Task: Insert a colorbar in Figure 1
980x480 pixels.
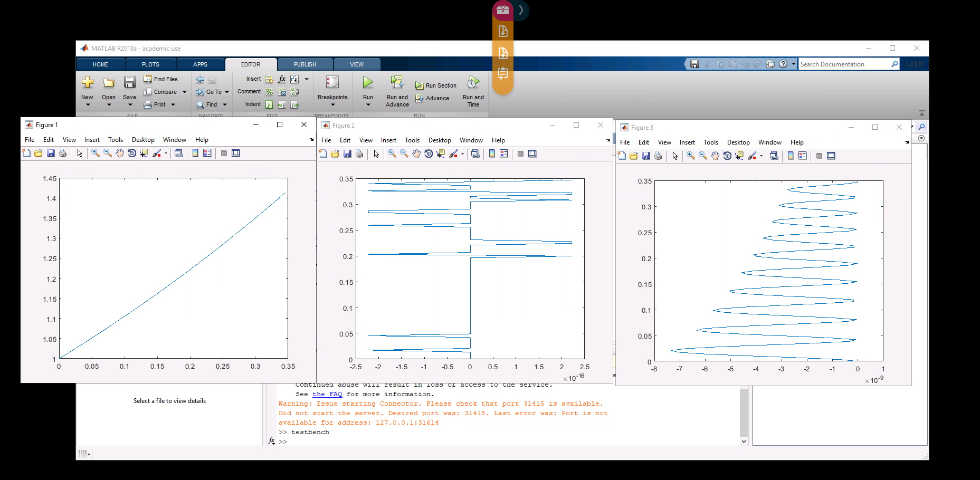Action: 196,153
